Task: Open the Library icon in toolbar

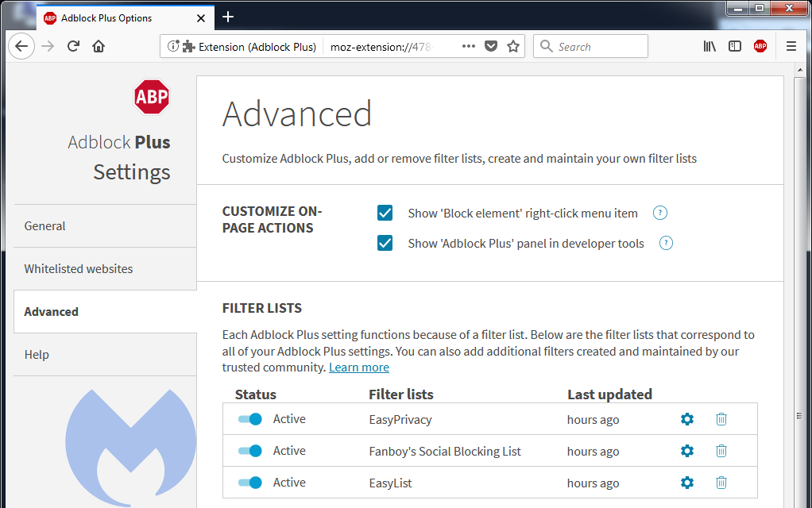Action: 710,47
